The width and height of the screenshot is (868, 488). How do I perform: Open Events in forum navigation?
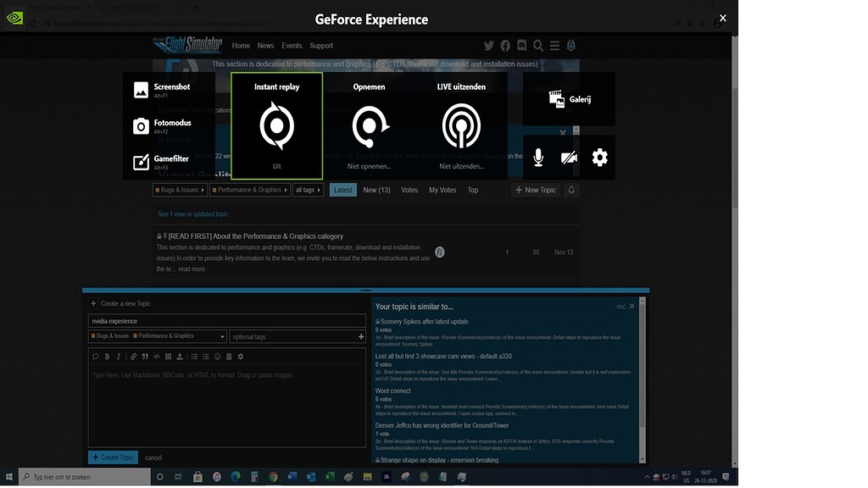pos(292,46)
